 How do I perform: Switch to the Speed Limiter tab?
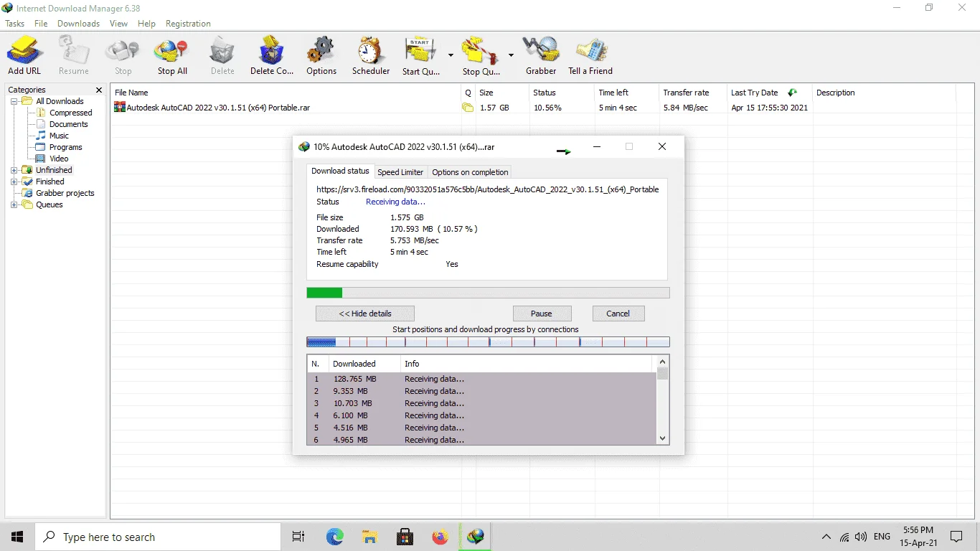click(x=400, y=172)
